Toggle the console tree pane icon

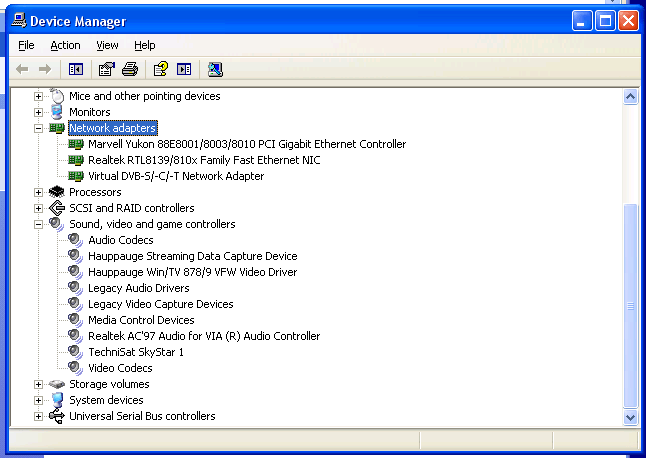(x=76, y=69)
